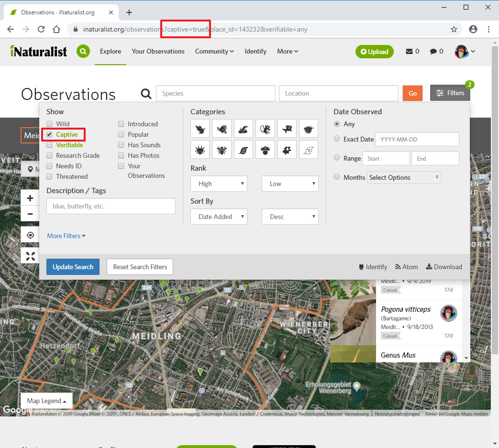Click the Update Search button

73,267
